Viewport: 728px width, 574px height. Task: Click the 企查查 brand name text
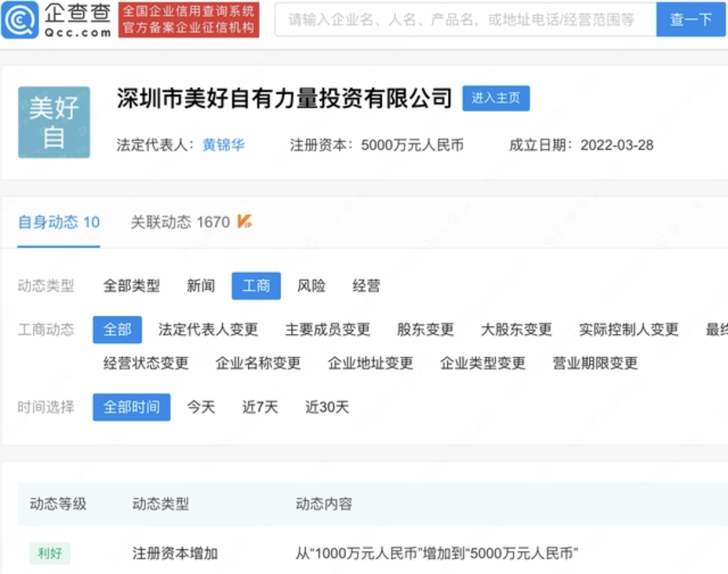click(x=78, y=13)
